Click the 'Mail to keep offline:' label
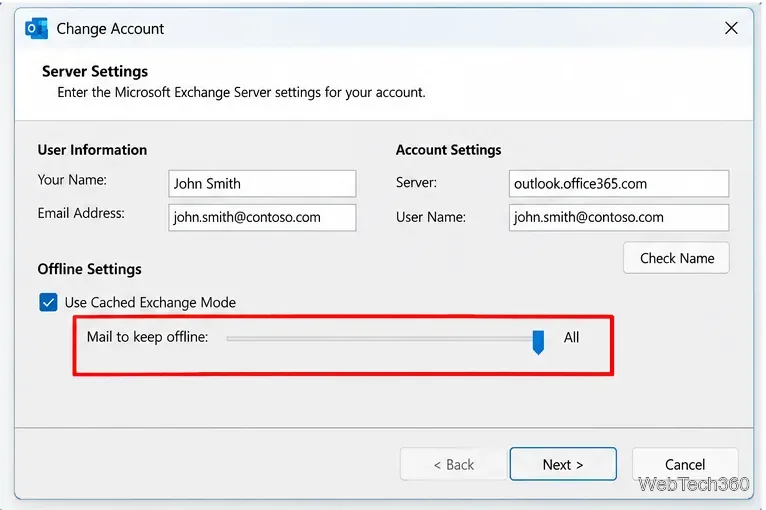Image resolution: width=766 pixels, height=510 pixels. (x=148, y=337)
